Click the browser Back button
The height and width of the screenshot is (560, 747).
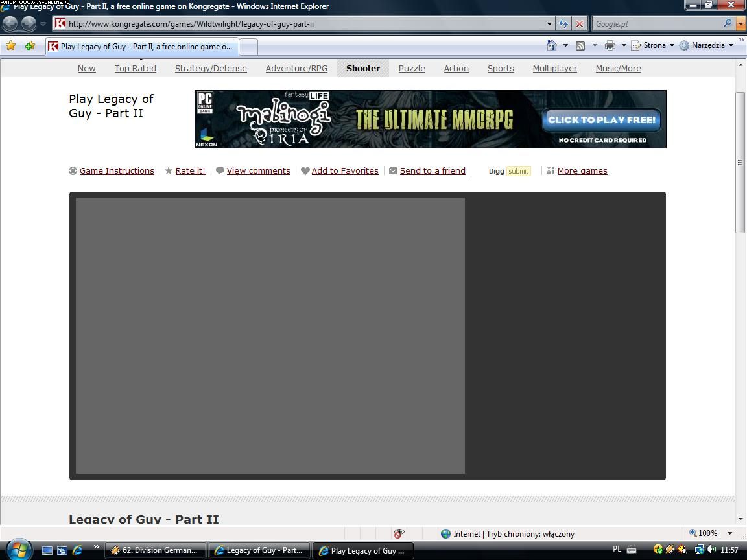click(x=10, y=24)
